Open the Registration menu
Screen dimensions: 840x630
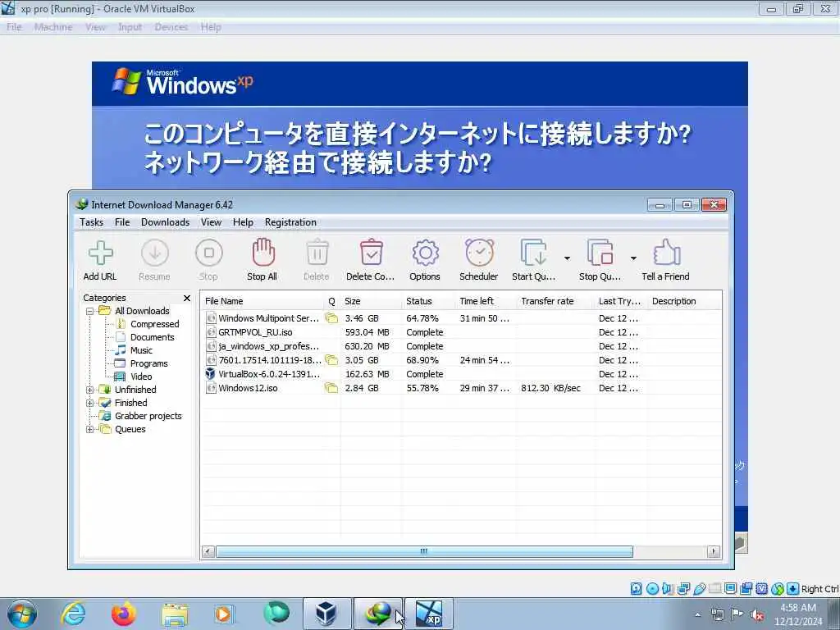point(290,222)
